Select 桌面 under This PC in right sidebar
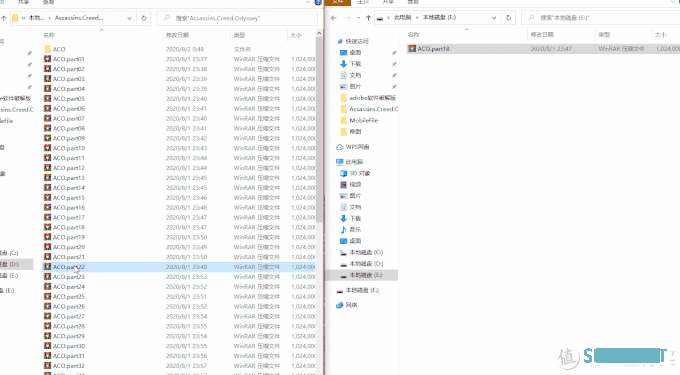680x375 pixels. point(355,241)
